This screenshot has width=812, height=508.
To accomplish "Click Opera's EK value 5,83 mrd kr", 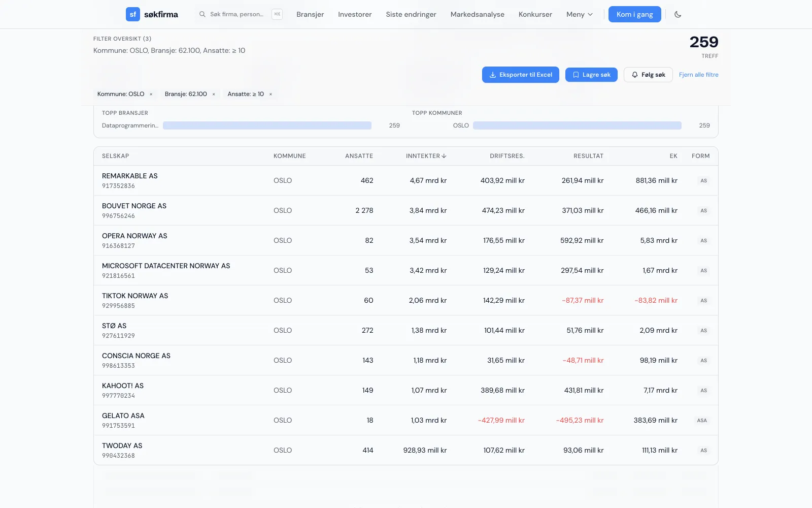I will (659, 240).
